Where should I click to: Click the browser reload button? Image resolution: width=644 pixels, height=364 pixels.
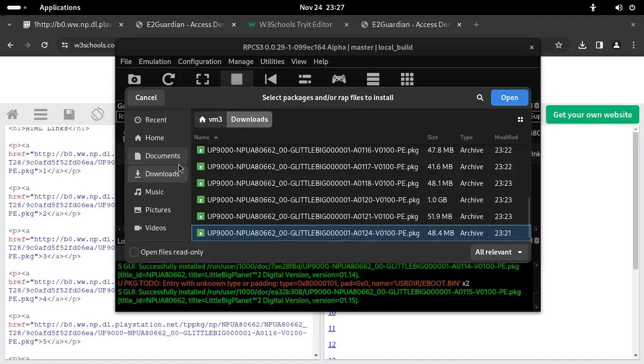click(45, 45)
